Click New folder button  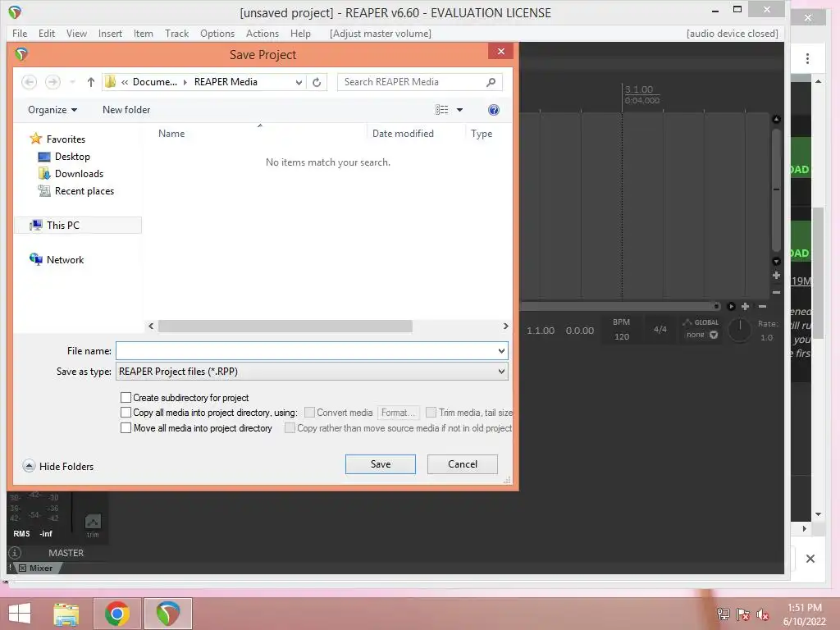coord(126,110)
